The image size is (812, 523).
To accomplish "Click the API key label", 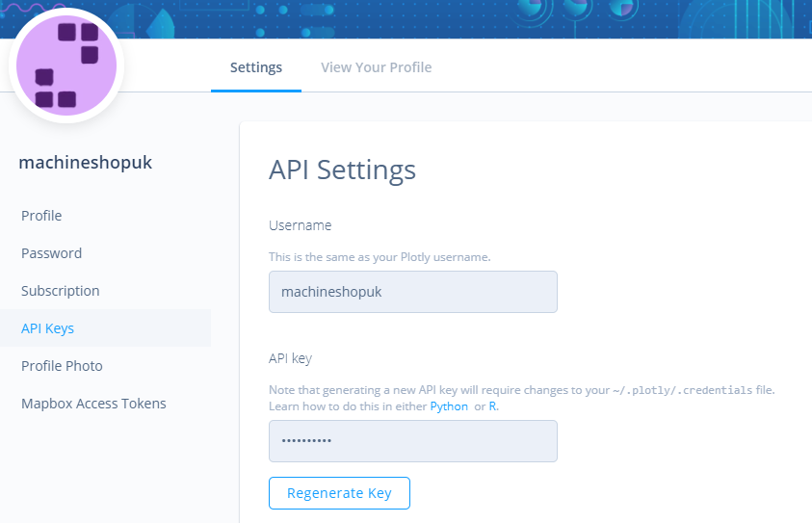I will [x=290, y=358].
